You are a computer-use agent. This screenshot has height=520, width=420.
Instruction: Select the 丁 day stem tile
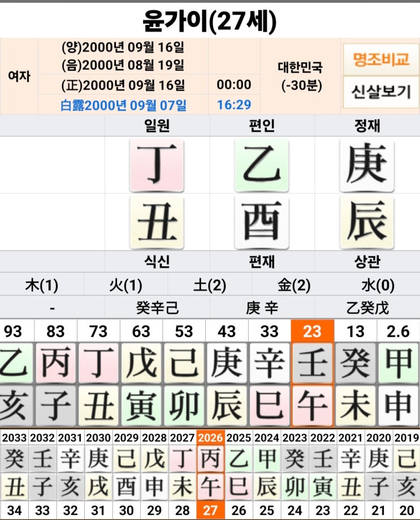pos(157,165)
